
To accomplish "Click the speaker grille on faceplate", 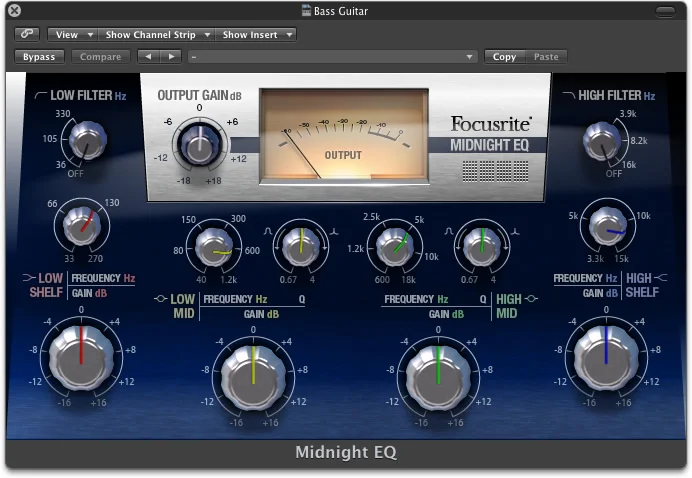I will (x=496, y=171).
